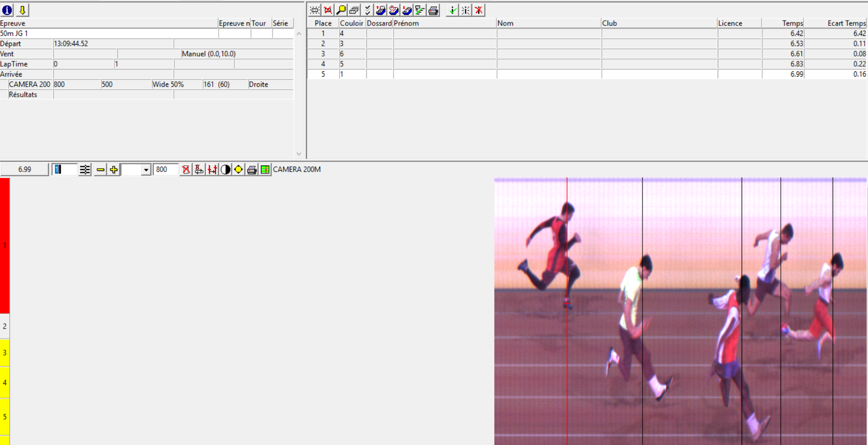Select the yellow lane 3 marker
This screenshot has height=445, width=868.
tap(5, 353)
